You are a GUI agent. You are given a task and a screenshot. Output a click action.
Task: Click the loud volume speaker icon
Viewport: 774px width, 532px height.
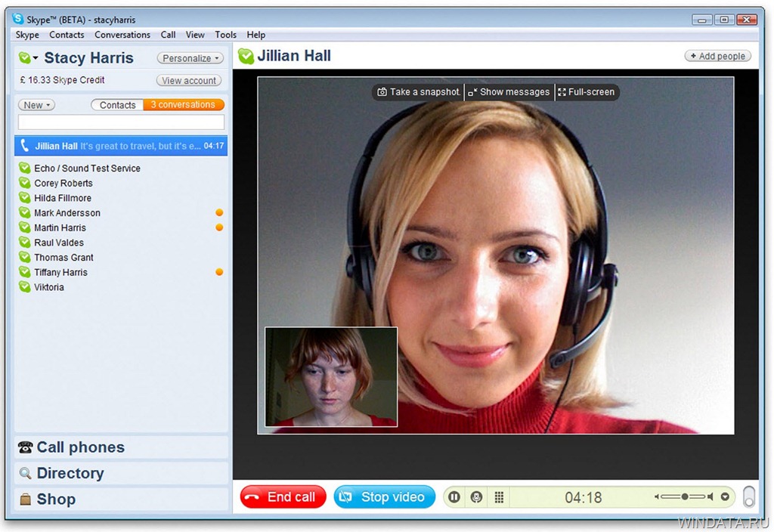pyautogui.click(x=710, y=497)
